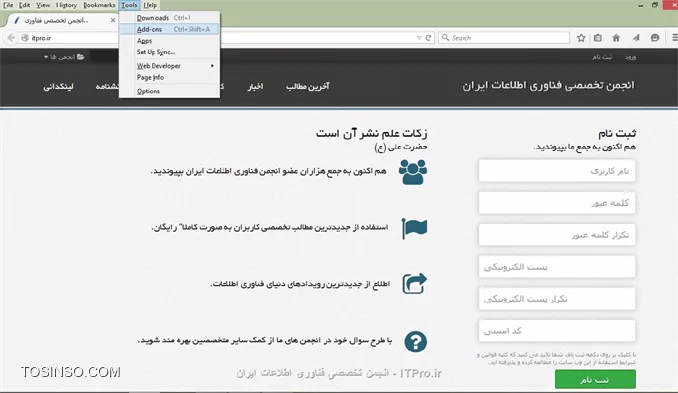Image resolution: width=678 pixels, height=393 pixels.
Task: Click the flag feature icon
Action: tap(414, 228)
